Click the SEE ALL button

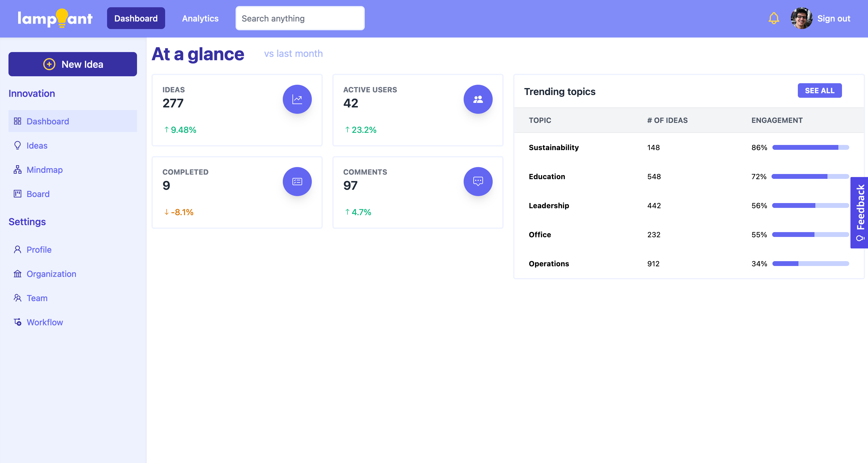point(820,90)
